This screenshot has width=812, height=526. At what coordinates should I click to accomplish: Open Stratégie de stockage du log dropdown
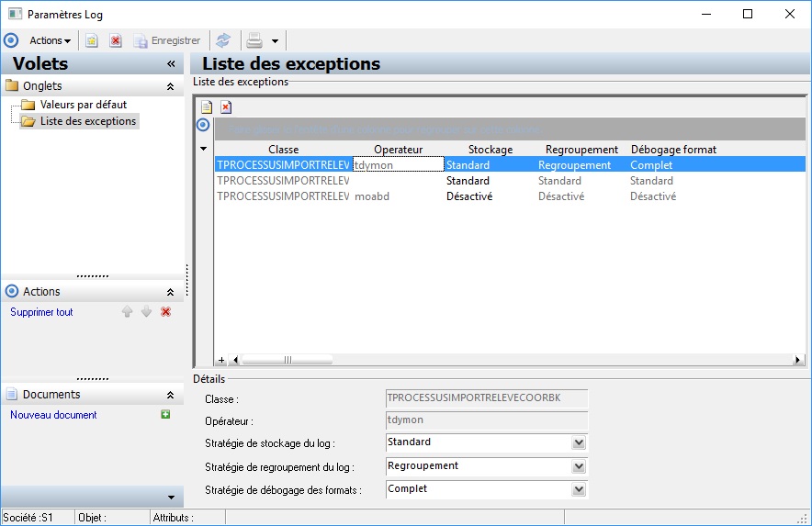point(579,443)
